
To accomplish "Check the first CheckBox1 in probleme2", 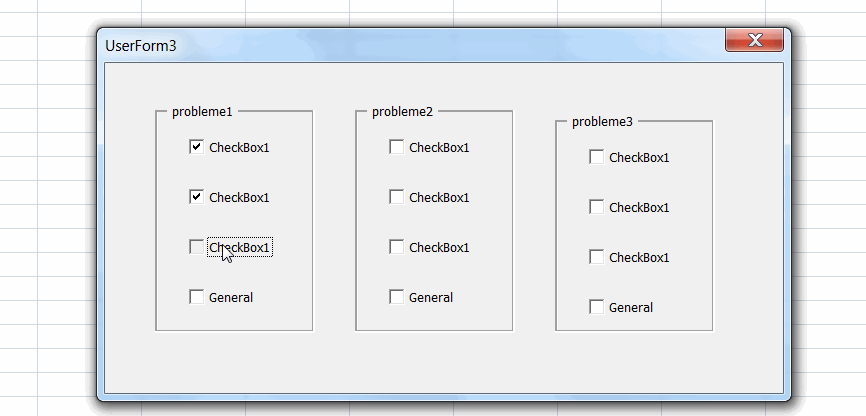I will click(396, 147).
